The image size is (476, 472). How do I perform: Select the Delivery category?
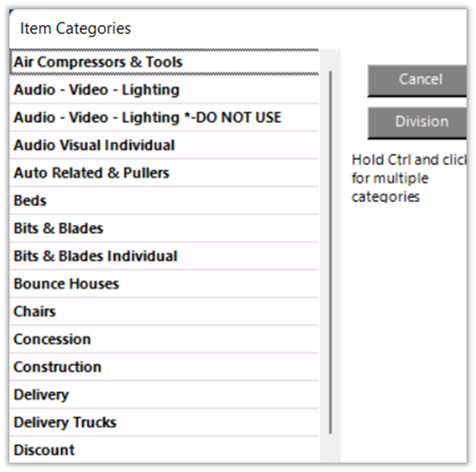pos(41,395)
